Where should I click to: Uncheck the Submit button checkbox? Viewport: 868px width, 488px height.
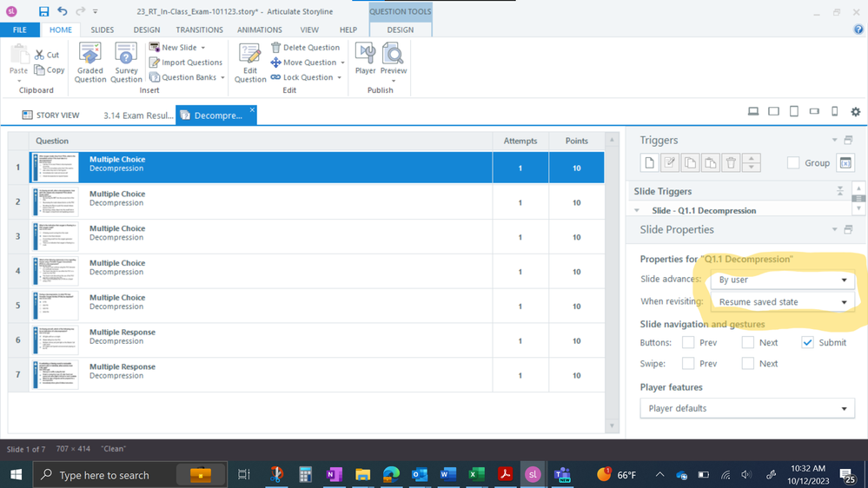click(807, 343)
